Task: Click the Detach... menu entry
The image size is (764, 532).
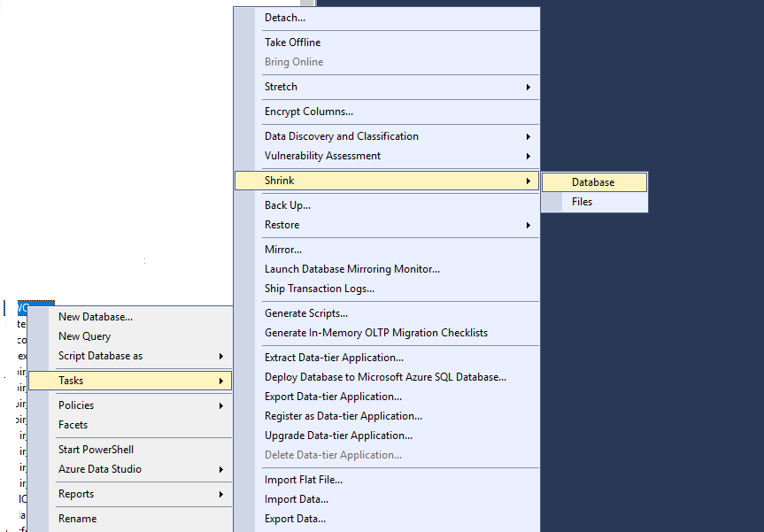Action: [285, 18]
